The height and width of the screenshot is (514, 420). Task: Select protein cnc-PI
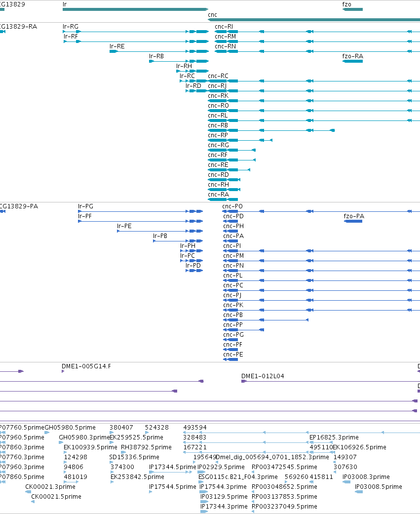[x=321, y=251]
